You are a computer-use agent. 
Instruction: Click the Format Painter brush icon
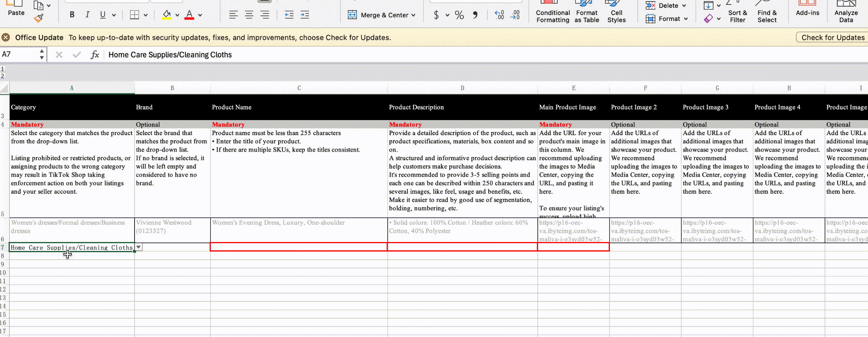(x=39, y=18)
